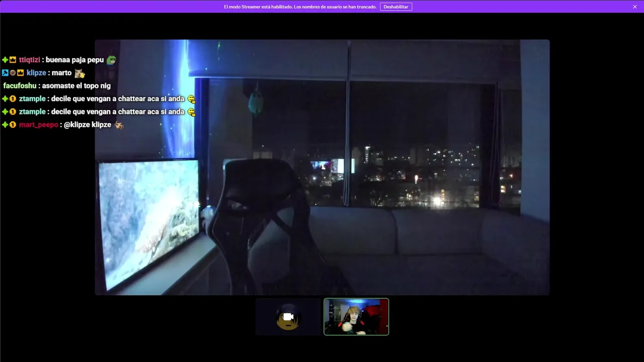The image size is (644, 362).
Task: Click the waving cat emote after "marto"
Action: (79, 73)
